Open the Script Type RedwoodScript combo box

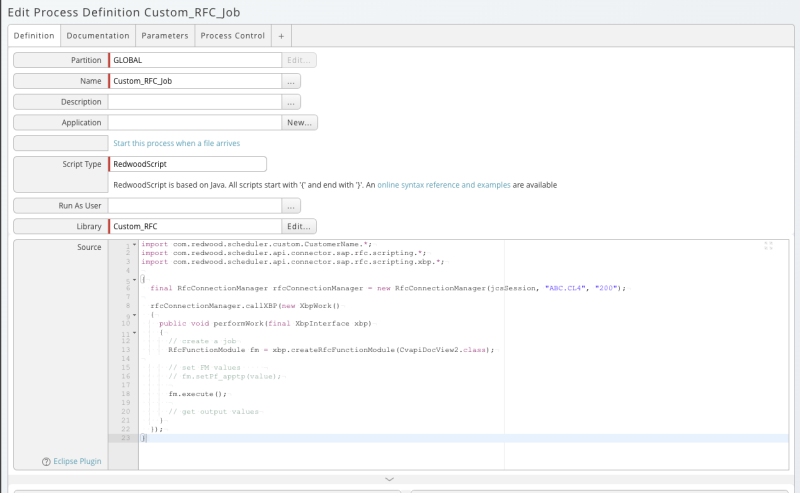click(x=187, y=164)
